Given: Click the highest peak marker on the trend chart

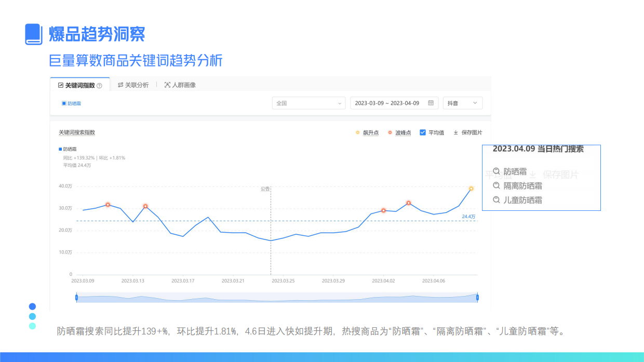Looking at the screenshot, I should (x=471, y=189).
